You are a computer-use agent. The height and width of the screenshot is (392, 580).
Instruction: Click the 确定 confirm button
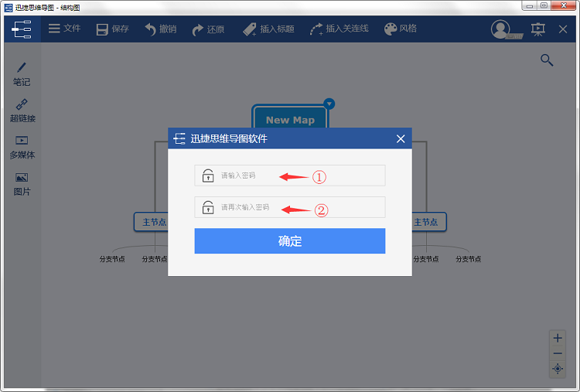tap(290, 240)
